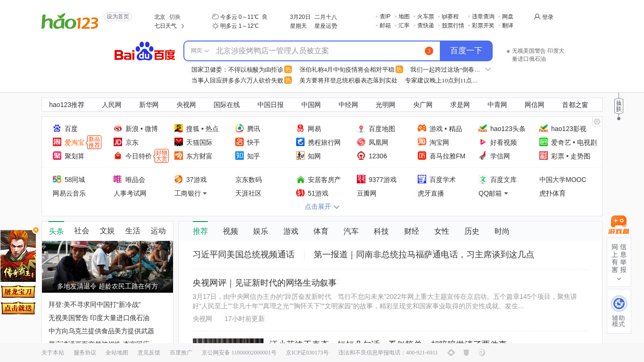Click 切换 to change city

(x=175, y=17)
